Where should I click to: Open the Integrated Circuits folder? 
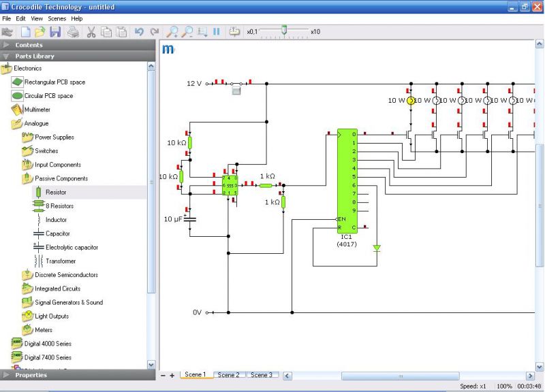51,289
